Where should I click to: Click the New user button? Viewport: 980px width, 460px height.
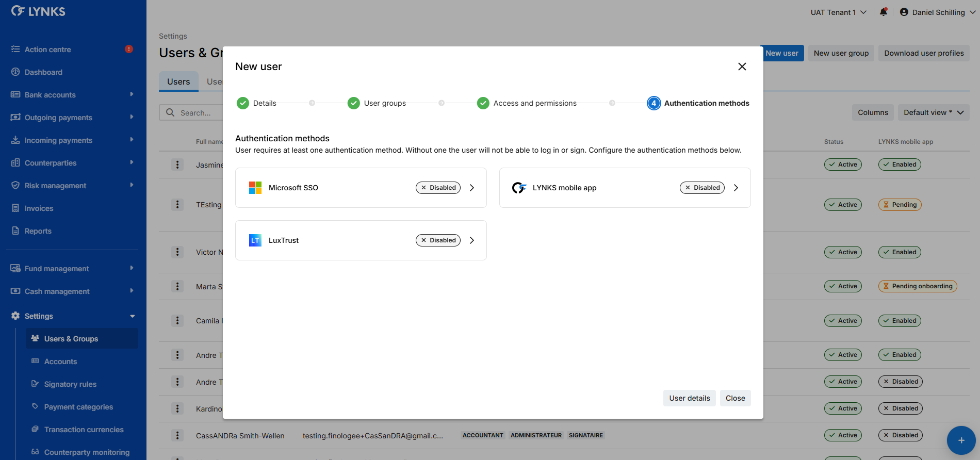tap(782, 53)
